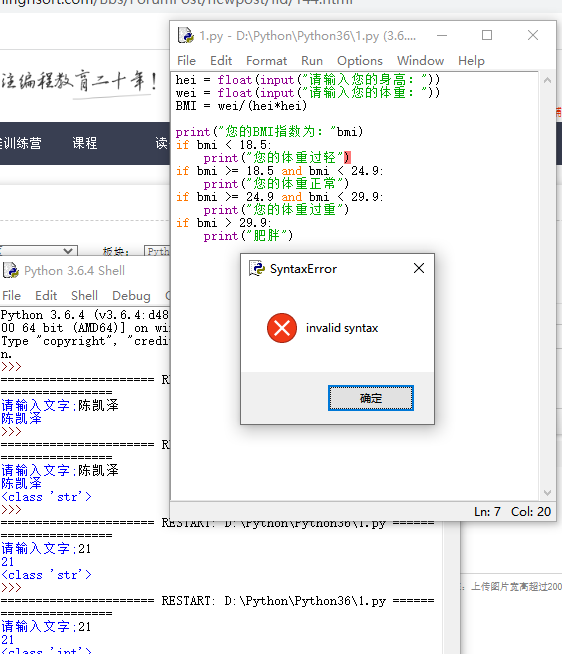This screenshot has height=654, width=562.
Task: Open the Run menu in editor
Action: [312, 61]
